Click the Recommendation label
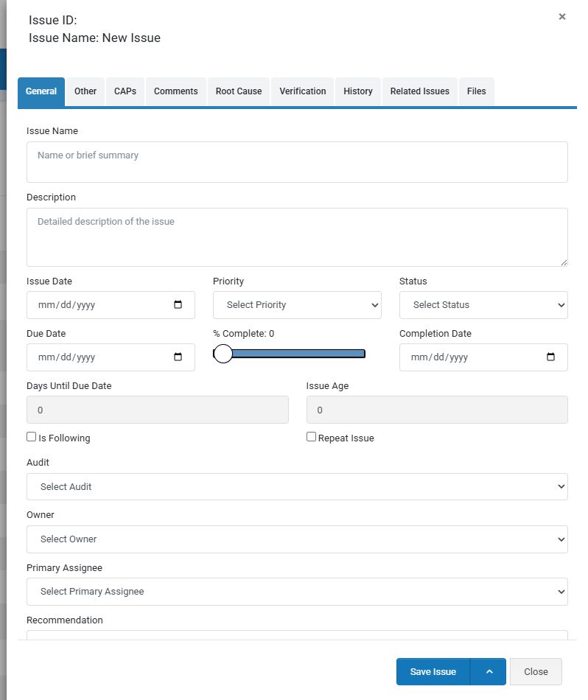 65,620
